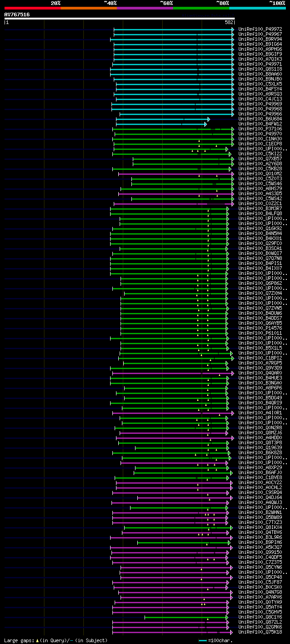Click UniRef100_P49966 label
Screen dimensions: 290x644
click(x=260, y=114)
